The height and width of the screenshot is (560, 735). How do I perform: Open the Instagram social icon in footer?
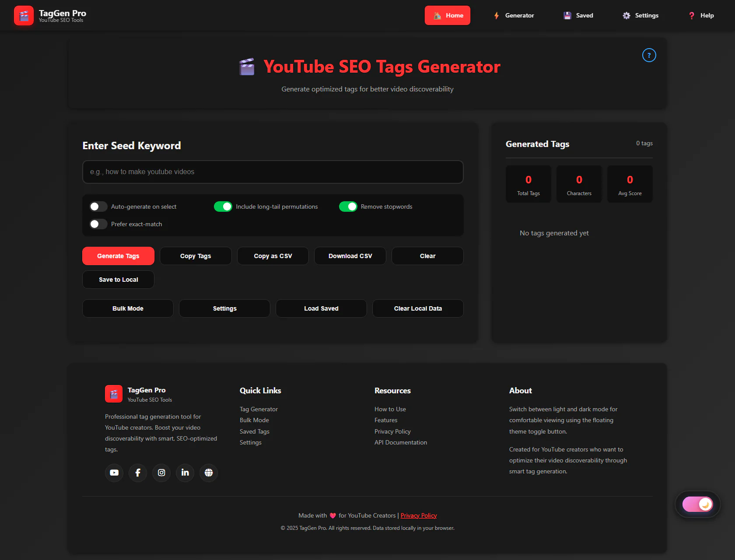pyautogui.click(x=161, y=472)
